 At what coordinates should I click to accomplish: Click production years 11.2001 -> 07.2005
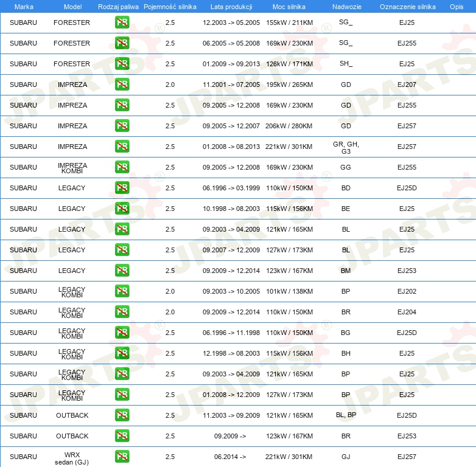pos(231,85)
